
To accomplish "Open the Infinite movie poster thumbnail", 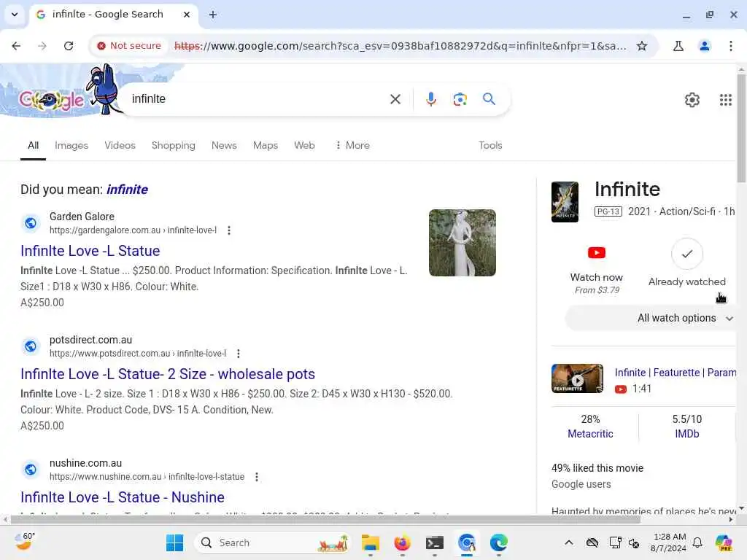I will (x=565, y=202).
